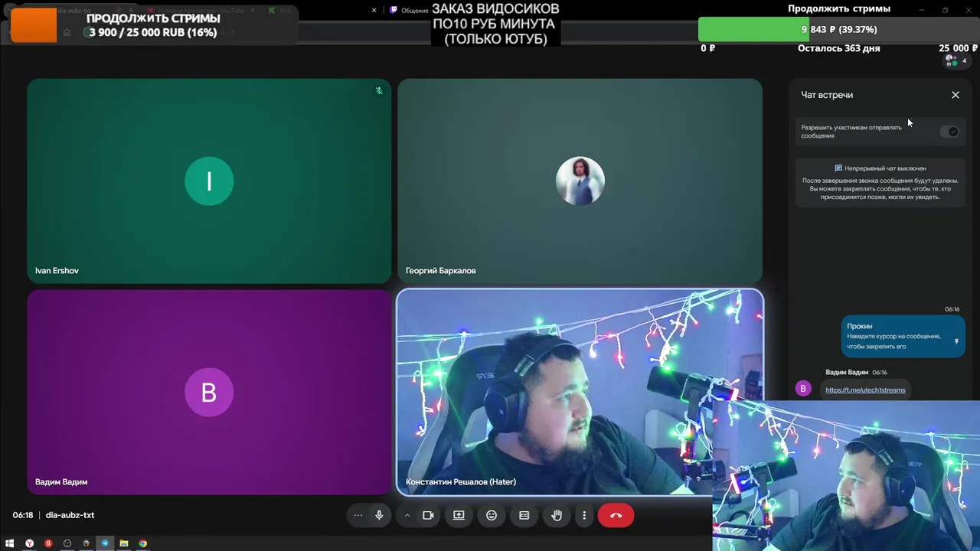The image size is (980, 551).
Task: Turn off the camera
Action: tap(428, 515)
